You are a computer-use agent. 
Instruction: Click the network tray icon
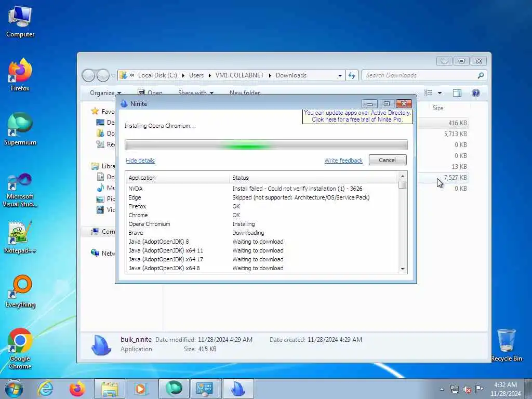454,389
